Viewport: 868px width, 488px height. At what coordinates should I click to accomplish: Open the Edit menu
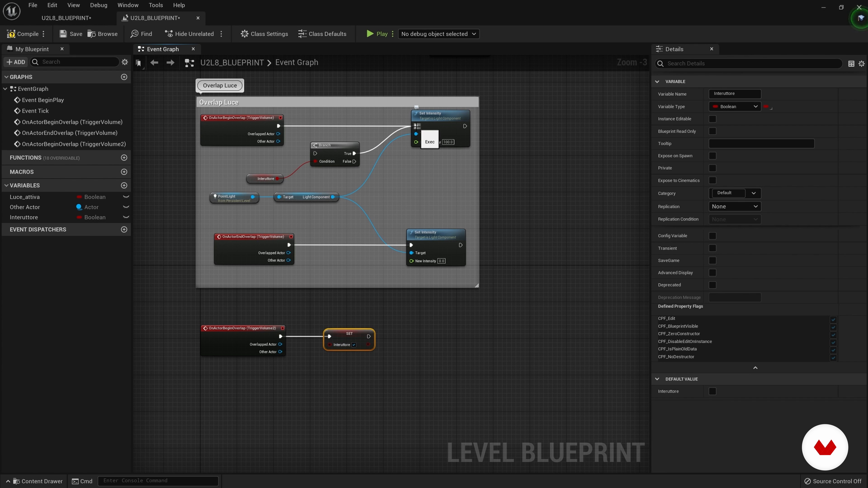point(52,5)
